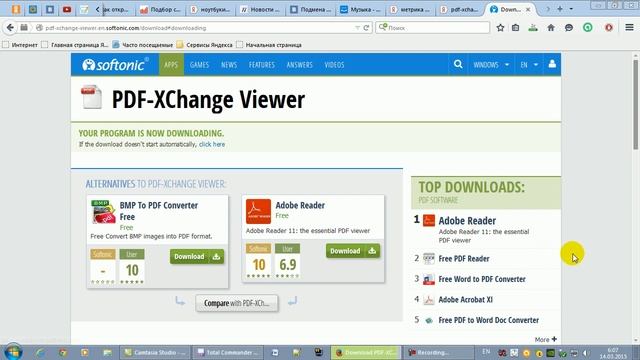
Task: Open Free PDF Reader link
Action: click(464, 258)
